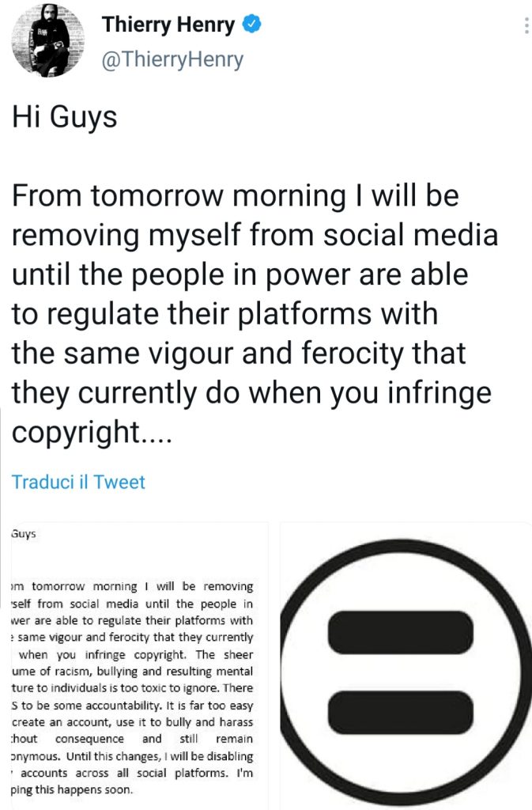Image resolution: width=532 pixels, height=810 pixels.
Task: Click the line starting From tomorrow morning
Action: pos(235,196)
